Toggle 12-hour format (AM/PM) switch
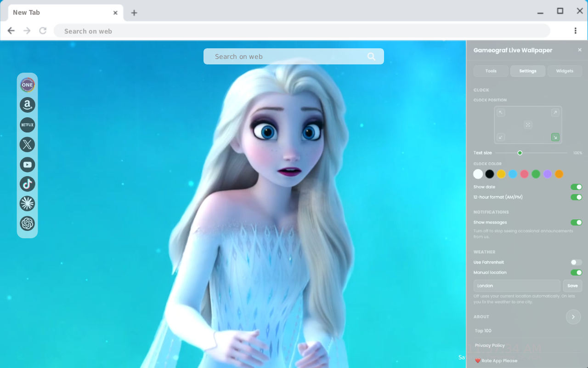Viewport: 588px width, 368px height. (576, 197)
